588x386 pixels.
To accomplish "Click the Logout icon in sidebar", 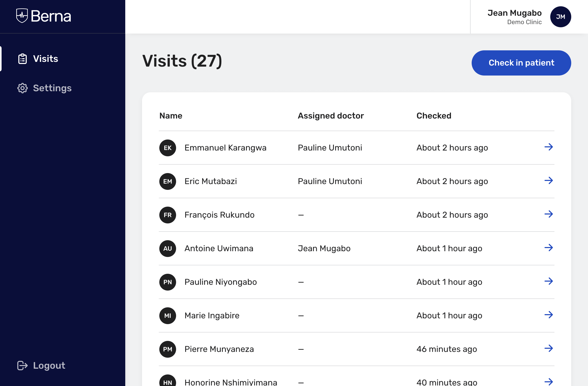I will click(22, 365).
